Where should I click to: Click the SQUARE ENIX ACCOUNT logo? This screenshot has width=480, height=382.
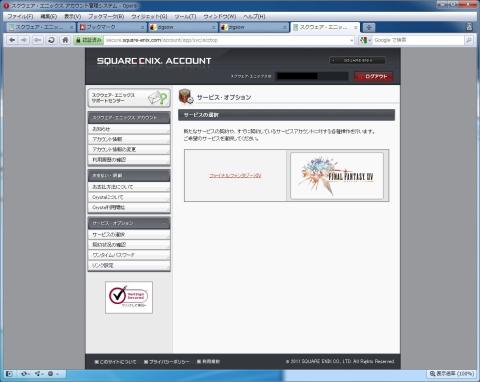tap(154, 61)
